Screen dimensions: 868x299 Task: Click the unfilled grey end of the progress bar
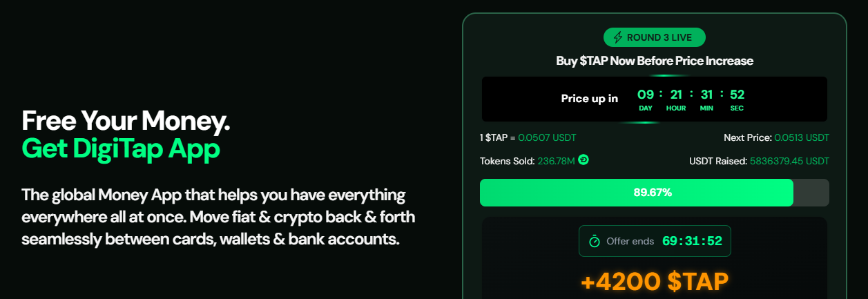point(811,193)
